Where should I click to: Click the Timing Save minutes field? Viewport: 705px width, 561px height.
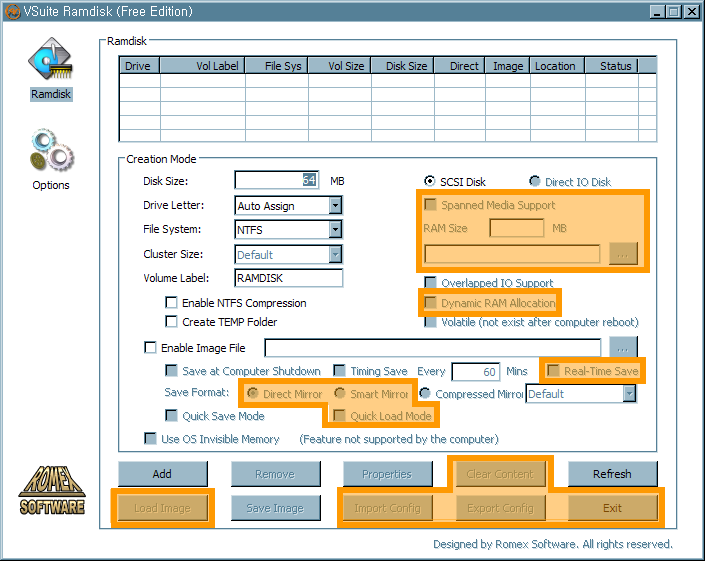[x=476, y=371]
